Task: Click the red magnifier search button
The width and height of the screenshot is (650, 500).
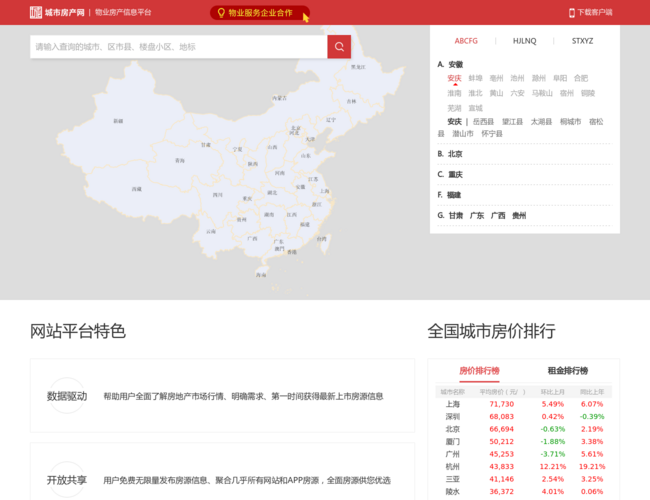Action: [339, 47]
